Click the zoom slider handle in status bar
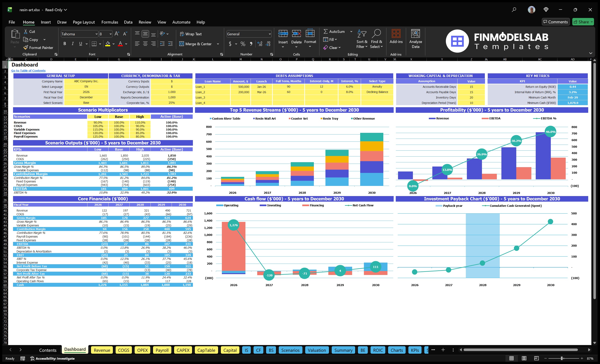 (562, 358)
